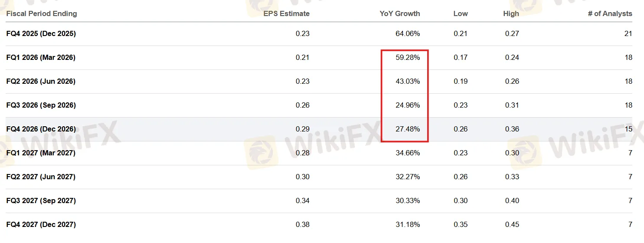This screenshot has width=644, height=243.
Task: Select the FQ2 2026 (Jun 2026) row label
Action: [41, 81]
